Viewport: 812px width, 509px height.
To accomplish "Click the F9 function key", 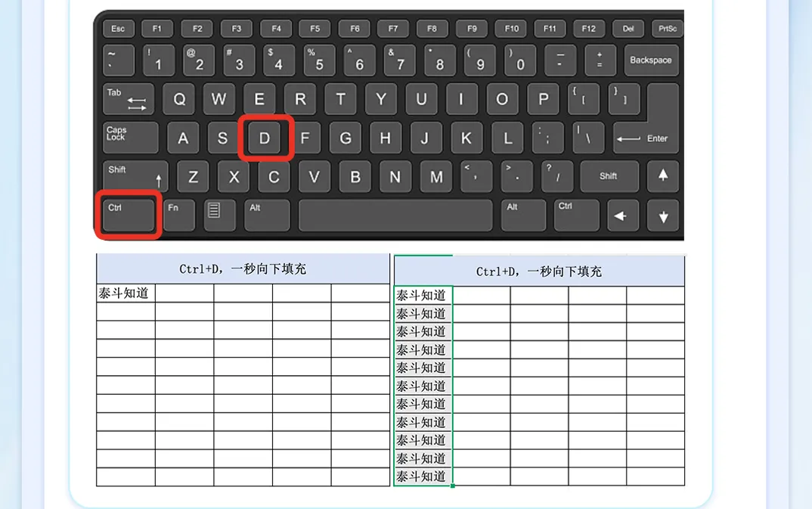I will (472, 29).
